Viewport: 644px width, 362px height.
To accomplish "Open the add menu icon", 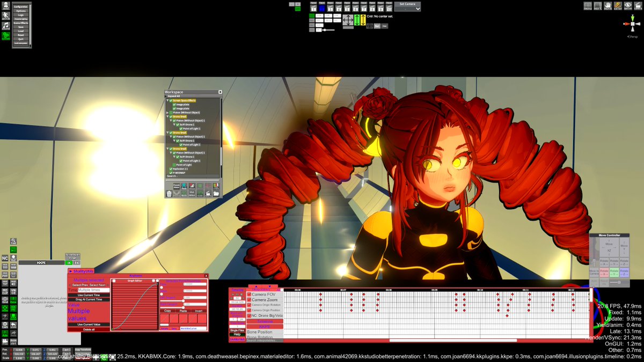I will coord(6,6).
